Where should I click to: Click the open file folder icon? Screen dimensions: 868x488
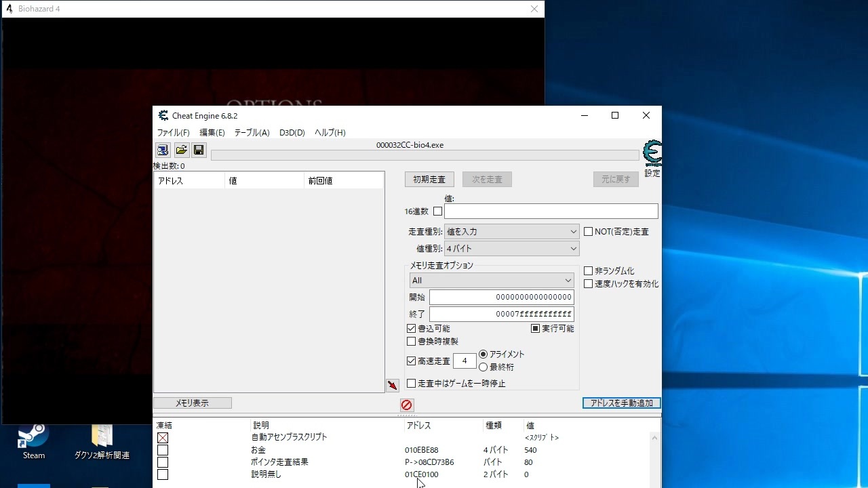click(181, 150)
